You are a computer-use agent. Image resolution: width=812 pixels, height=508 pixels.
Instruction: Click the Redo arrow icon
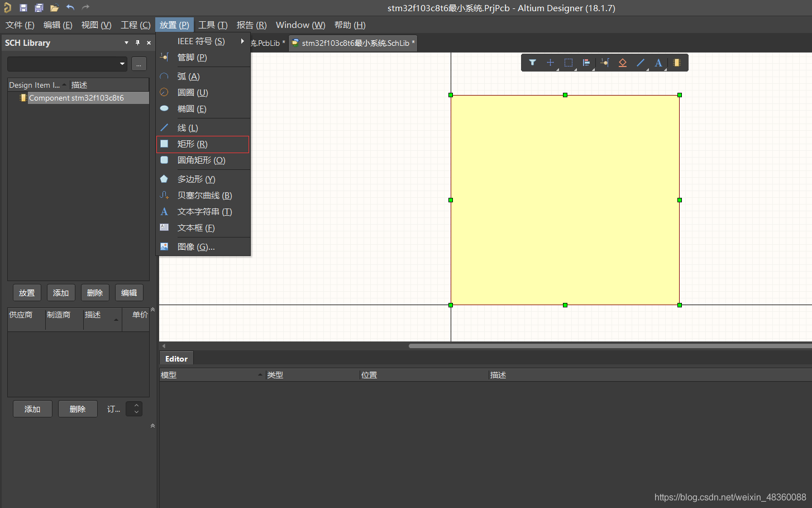pyautogui.click(x=85, y=8)
